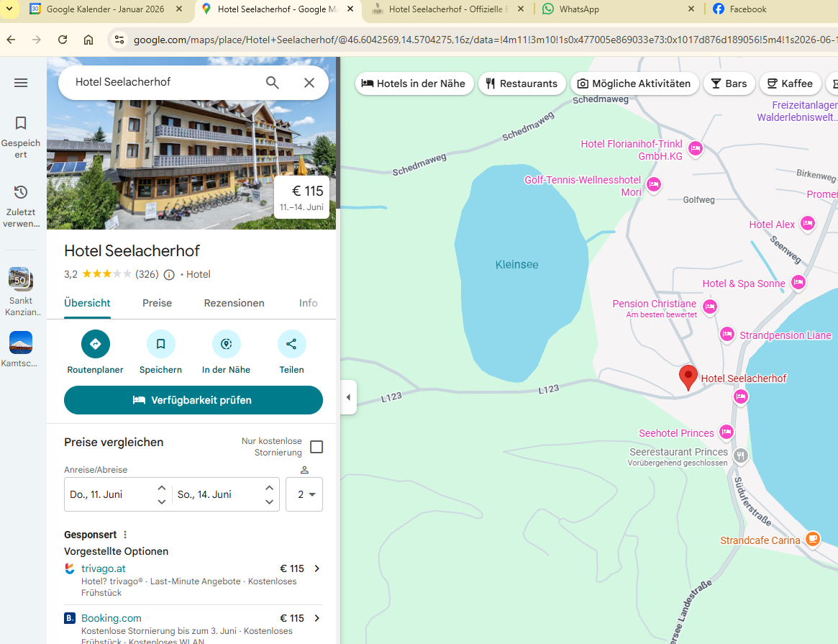Screen dimensions: 838x644
Task: Click the Seerestaurant Princes restaurant marker
Action: click(740, 455)
